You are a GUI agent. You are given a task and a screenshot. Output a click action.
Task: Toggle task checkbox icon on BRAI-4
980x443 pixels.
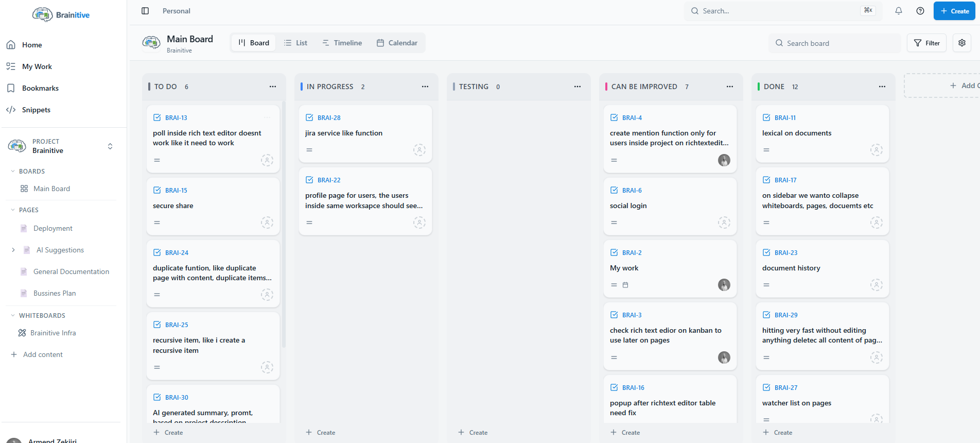pyautogui.click(x=614, y=117)
